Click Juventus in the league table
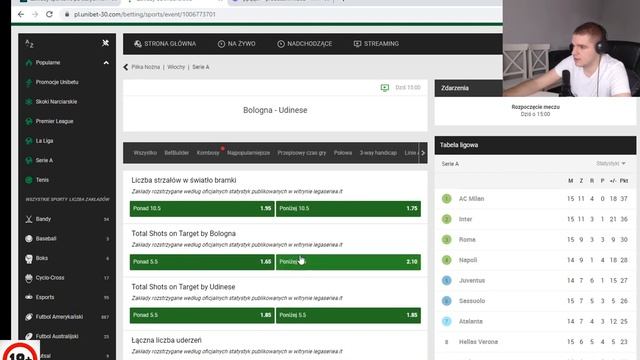The image size is (640, 360). pyautogui.click(x=472, y=280)
